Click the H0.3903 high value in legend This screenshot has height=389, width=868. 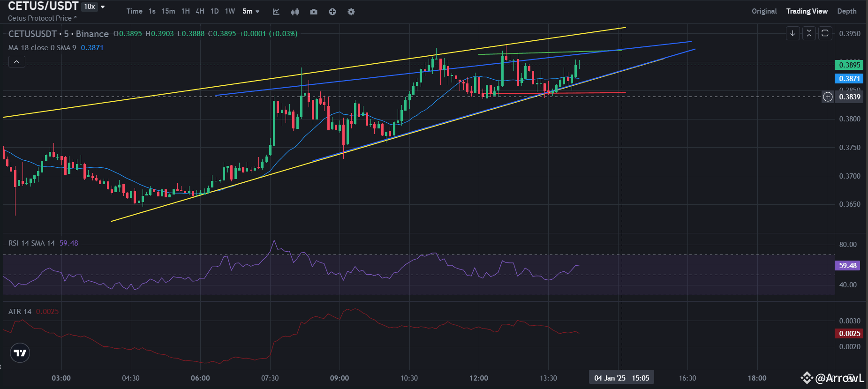coord(159,34)
